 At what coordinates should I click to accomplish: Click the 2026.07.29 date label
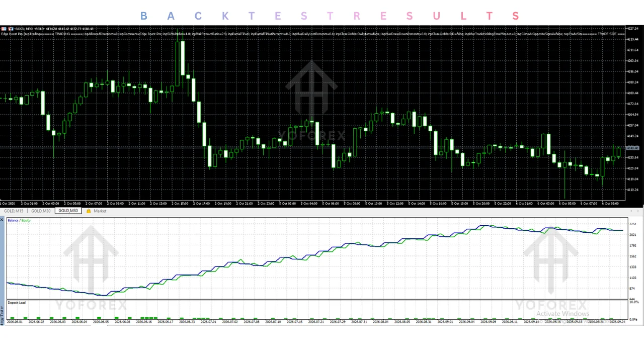(338, 322)
